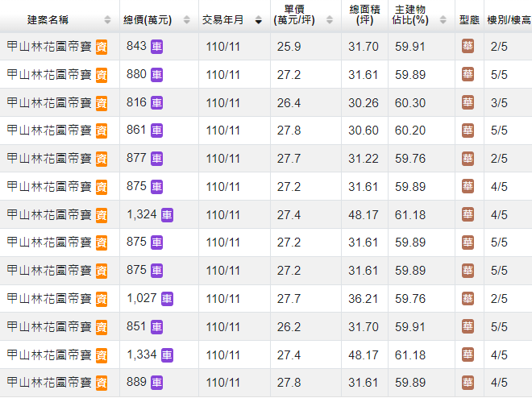532x398 pixels.
Task: Click the 華 type badge in the 877 row
Action: click(x=468, y=159)
